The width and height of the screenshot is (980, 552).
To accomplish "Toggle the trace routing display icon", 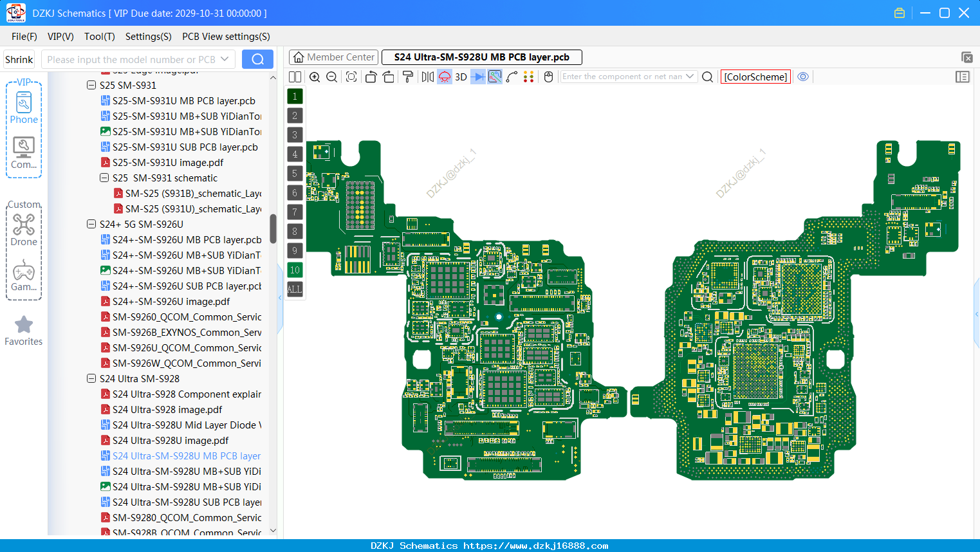I will 495,77.
